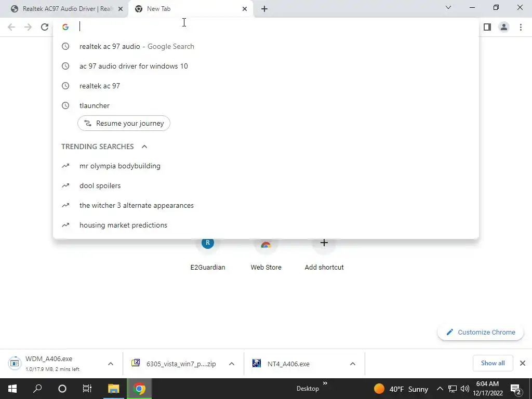The height and width of the screenshot is (399, 532).
Task: Click Add shortcut plus tile
Action: tap(324, 255)
